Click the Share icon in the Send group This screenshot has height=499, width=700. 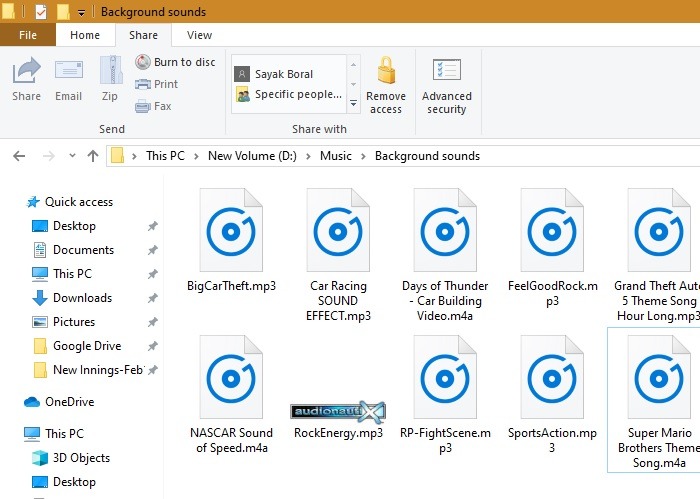[26, 79]
